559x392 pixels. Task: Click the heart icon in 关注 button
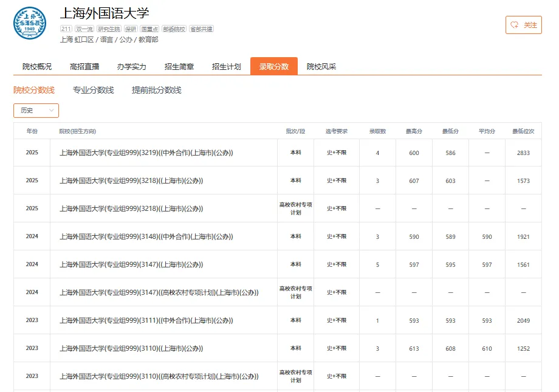pos(514,25)
